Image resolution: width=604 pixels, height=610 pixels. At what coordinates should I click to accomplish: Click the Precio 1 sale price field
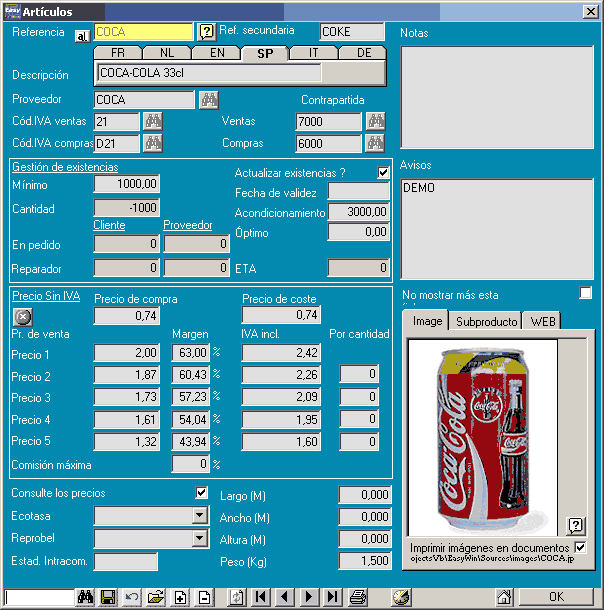(126, 353)
